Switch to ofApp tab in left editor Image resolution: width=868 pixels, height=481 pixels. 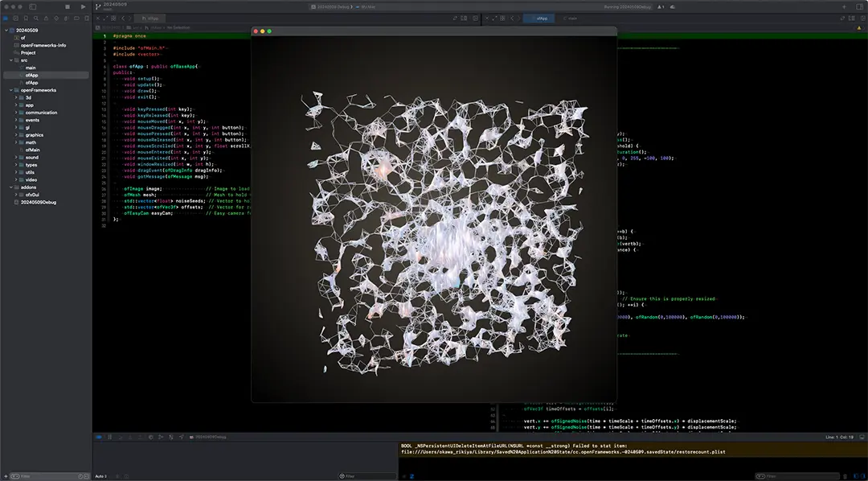click(x=149, y=18)
